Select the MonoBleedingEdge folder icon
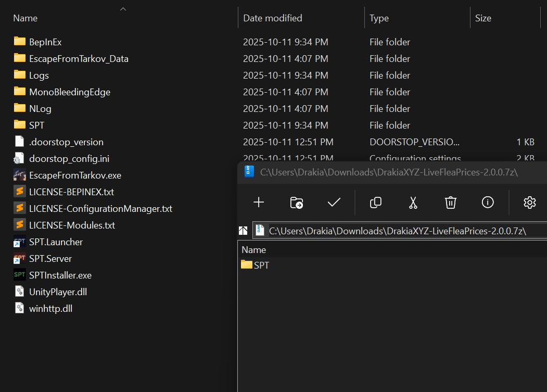The height and width of the screenshot is (392, 547). [20, 92]
